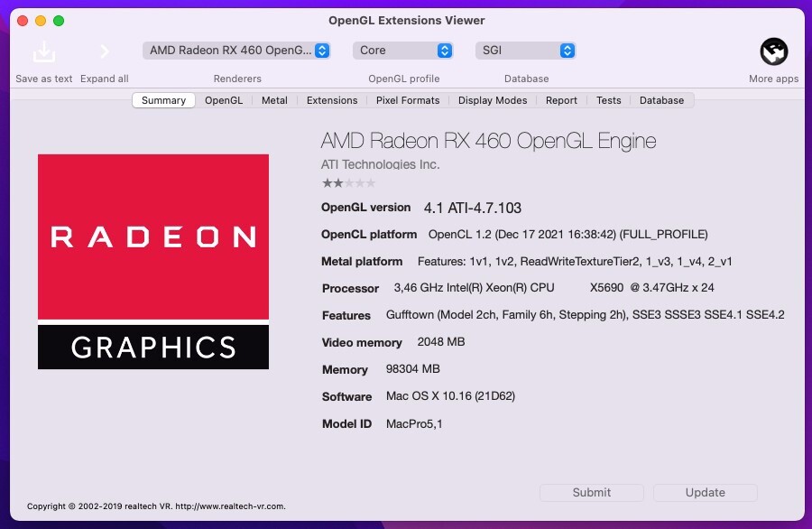Open the Pixel Formats tab
This screenshot has height=529, width=812.
point(408,100)
